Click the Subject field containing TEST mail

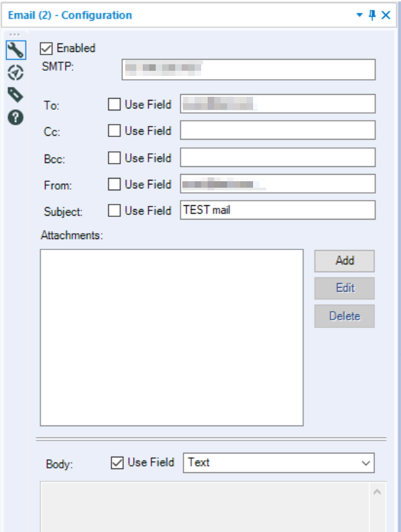[x=278, y=210]
